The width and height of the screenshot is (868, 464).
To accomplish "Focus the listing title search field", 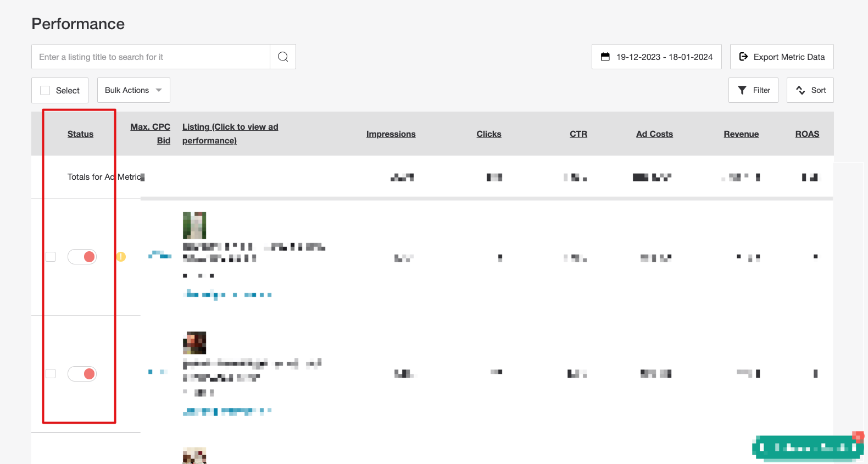I will (151, 57).
